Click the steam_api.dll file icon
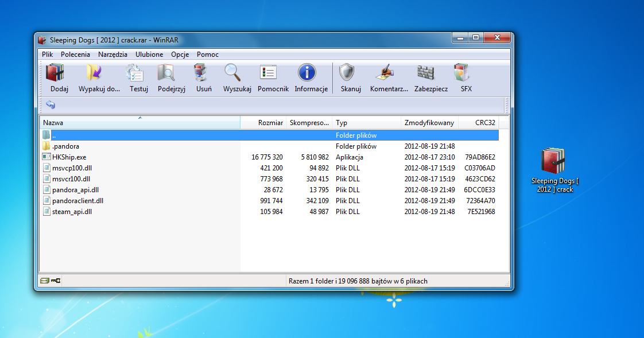This screenshot has width=644, height=338. pos(46,212)
